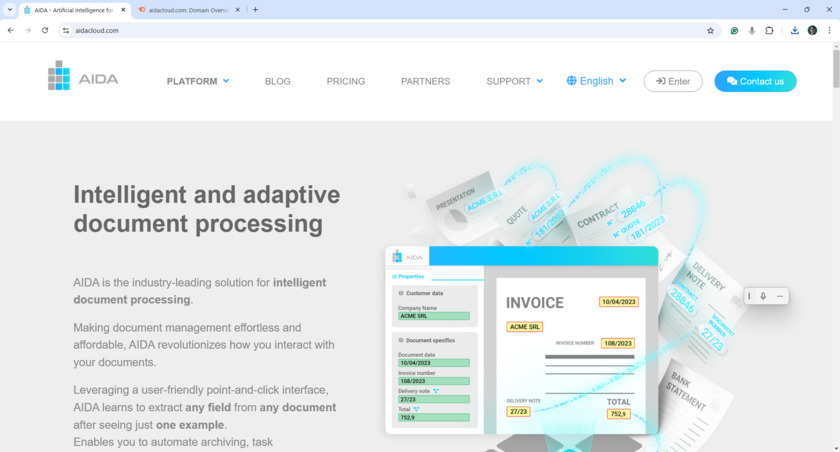Go forward in browser history
The image size is (840, 452).
pyautogui.click(x=28, y=31)
